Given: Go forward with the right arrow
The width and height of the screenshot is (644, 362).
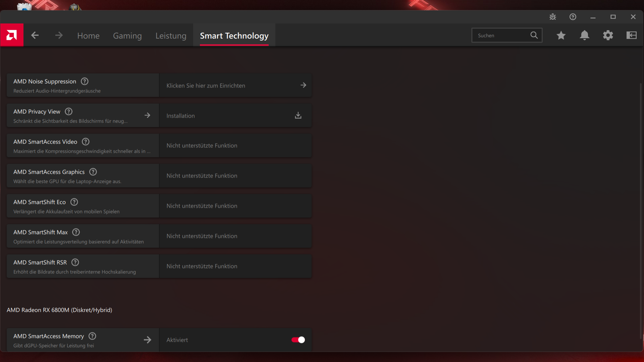Looking at the screenshot, I should pos(59,35).
